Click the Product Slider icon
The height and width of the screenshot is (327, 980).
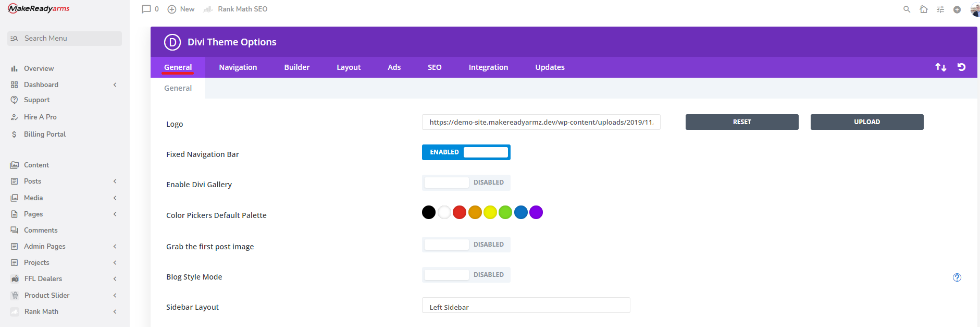pyautogui.click(x=15, y=295)
